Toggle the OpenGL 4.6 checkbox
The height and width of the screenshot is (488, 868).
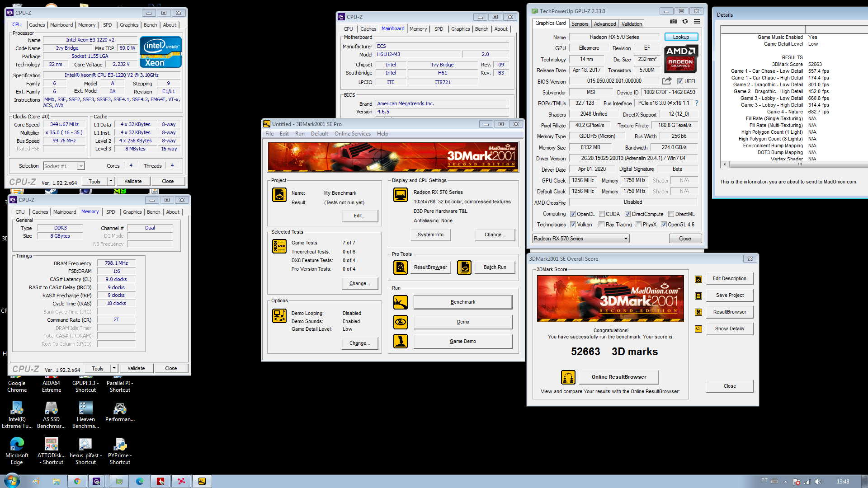[664, 225]
